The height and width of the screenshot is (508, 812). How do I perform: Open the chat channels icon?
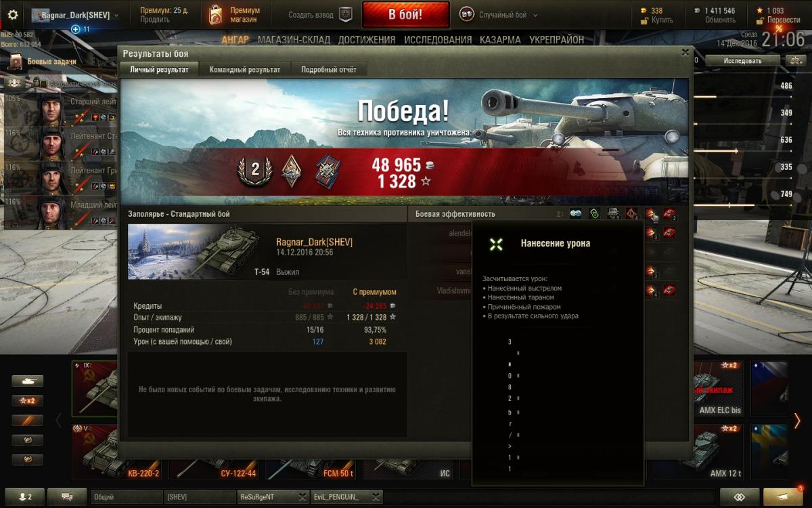pyautogui.click(x=68, y=496)
